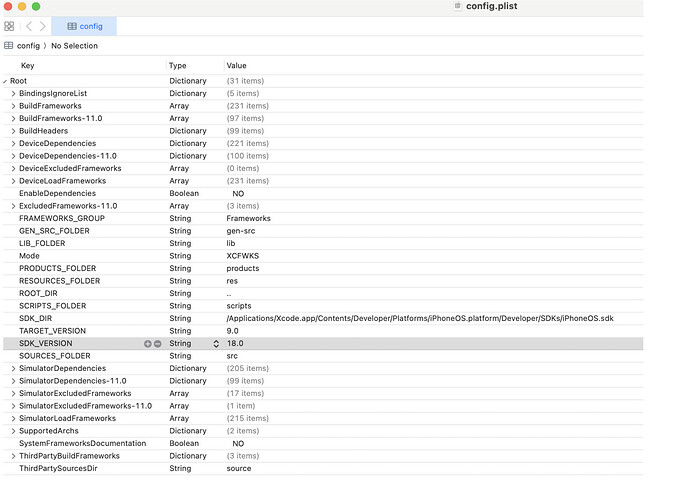Image resolution: width=682 pixels, height=500 pixels.
Task: Click the Value column header
Action: [x=237, y=66]
